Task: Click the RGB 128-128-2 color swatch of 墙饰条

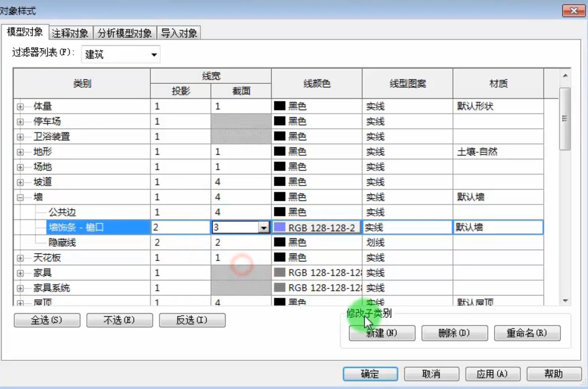Action: pos(280,227)
